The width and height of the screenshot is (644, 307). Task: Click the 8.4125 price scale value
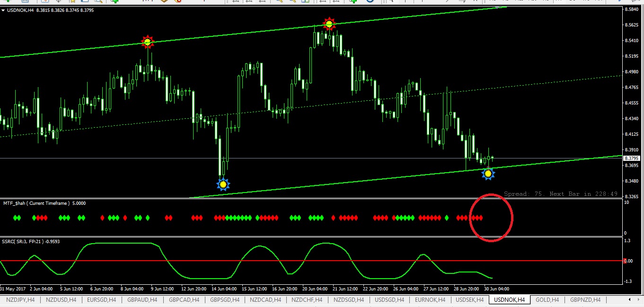click(632, 134)
